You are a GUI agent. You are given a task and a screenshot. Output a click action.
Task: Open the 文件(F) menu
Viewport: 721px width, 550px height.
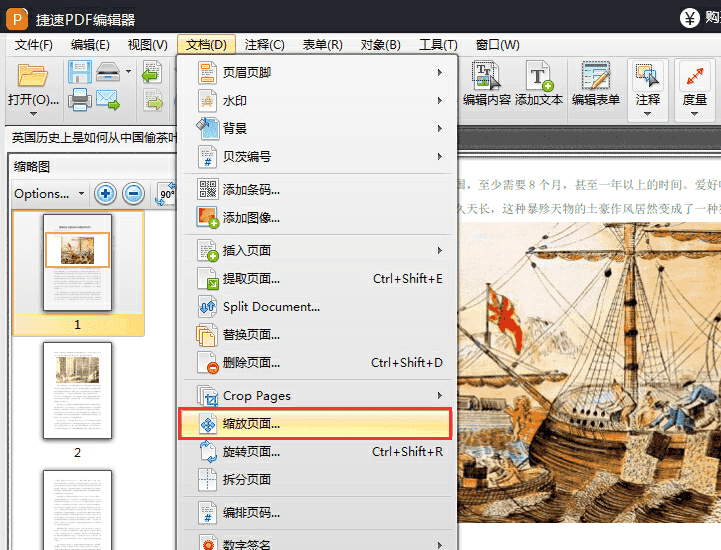pyautogui.click(x=34, y=45)
